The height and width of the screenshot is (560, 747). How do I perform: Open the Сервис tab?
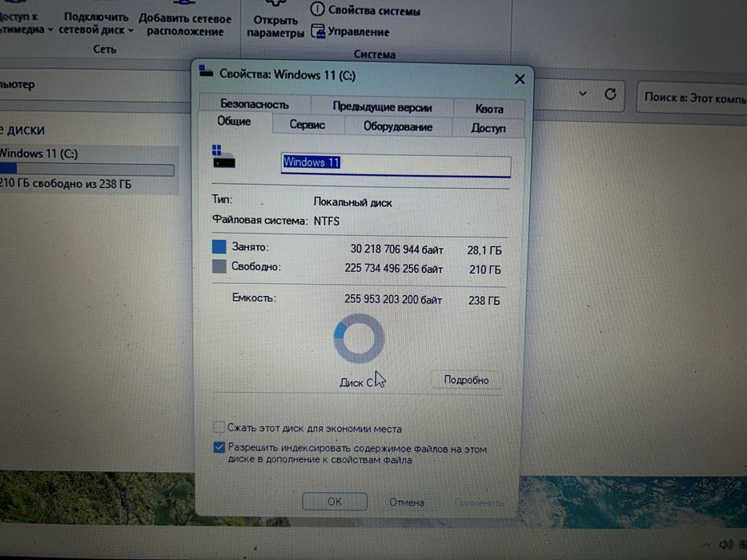click(307, 125)
